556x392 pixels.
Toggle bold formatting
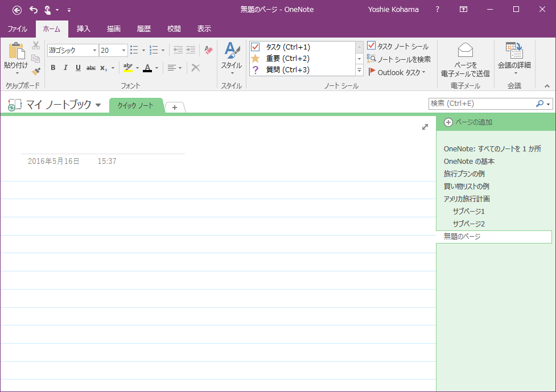[53, 68]
